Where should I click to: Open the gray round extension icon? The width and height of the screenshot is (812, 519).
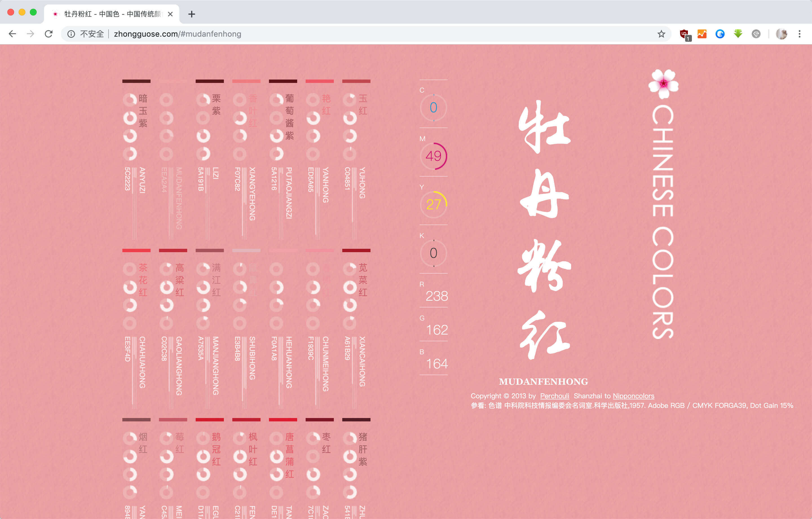pyautogui.click(x=756, y=34)
